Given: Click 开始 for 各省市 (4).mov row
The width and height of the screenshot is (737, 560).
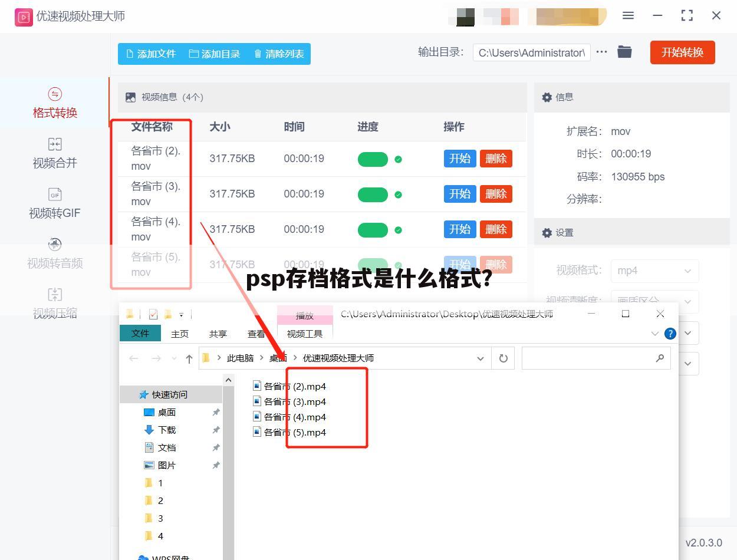Looking at the screenshot, I should [x=460, y=229].
